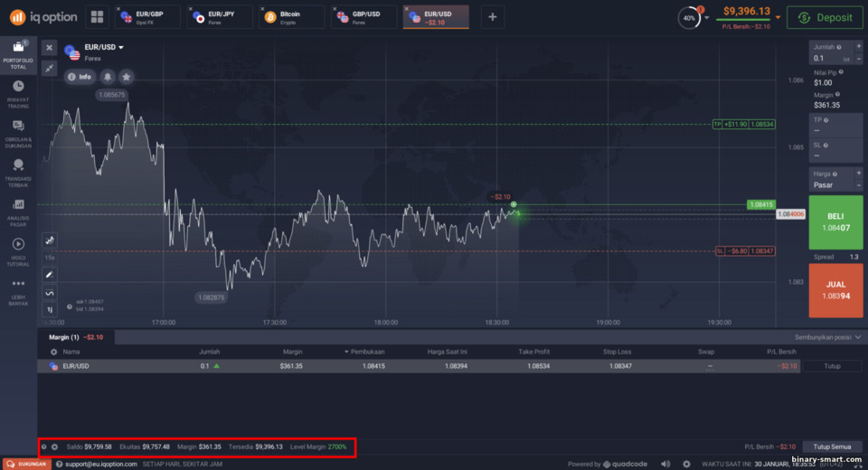Click help icon beside Saldo gear

(43, 446)
